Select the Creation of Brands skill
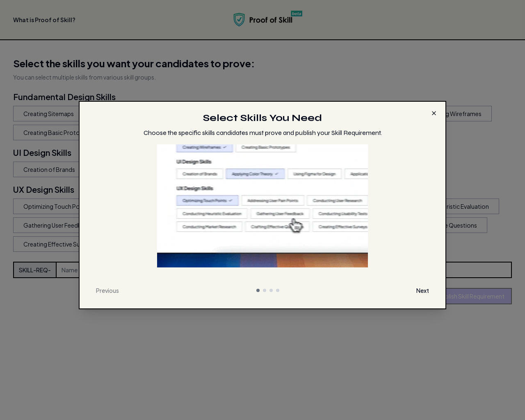Image resolution: width=525 pixels, height=420 pixels. pyautogui.click(x=46, y=169)
